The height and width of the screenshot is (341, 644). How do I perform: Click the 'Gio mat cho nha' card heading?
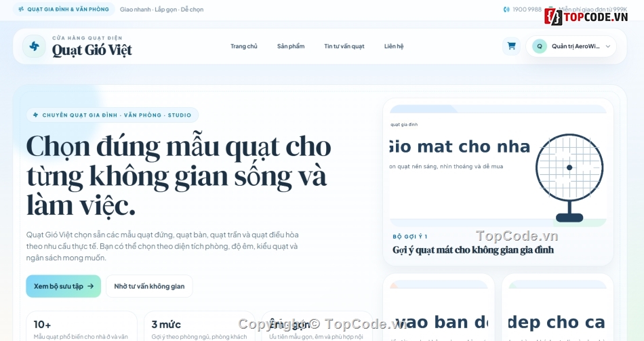tap(460, 146)
